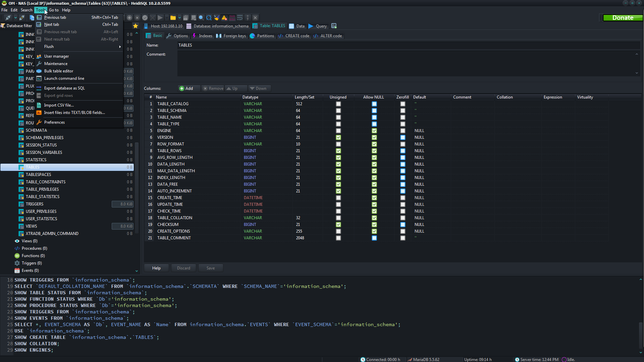
Task: Select Export database as SQL
Action: [x=64, y=88]
